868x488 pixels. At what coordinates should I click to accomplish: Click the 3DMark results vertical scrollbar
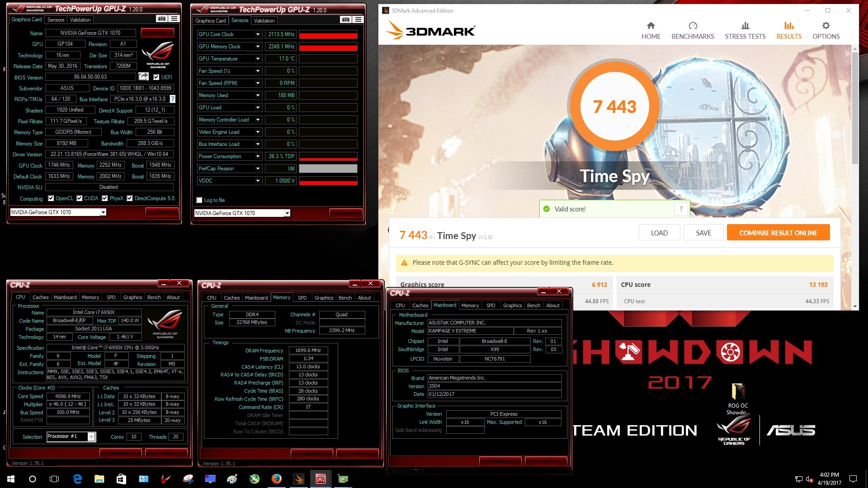855,108
